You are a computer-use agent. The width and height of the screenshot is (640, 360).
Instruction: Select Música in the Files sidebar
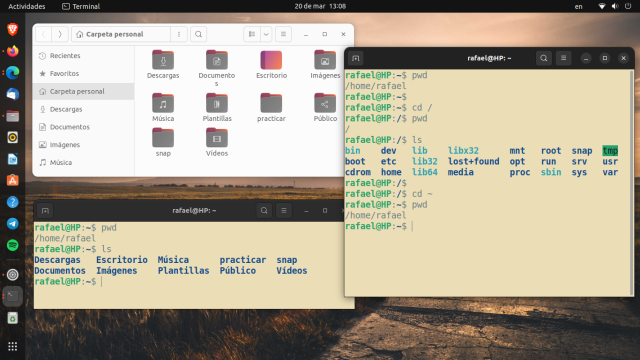pos(83,162)
